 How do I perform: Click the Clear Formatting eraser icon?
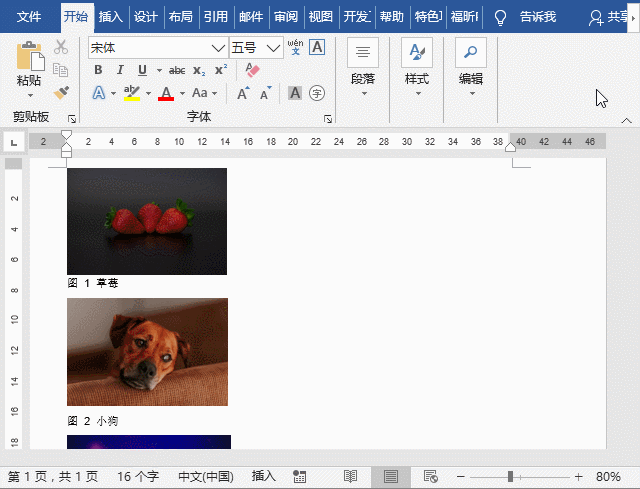coord(252,70)
